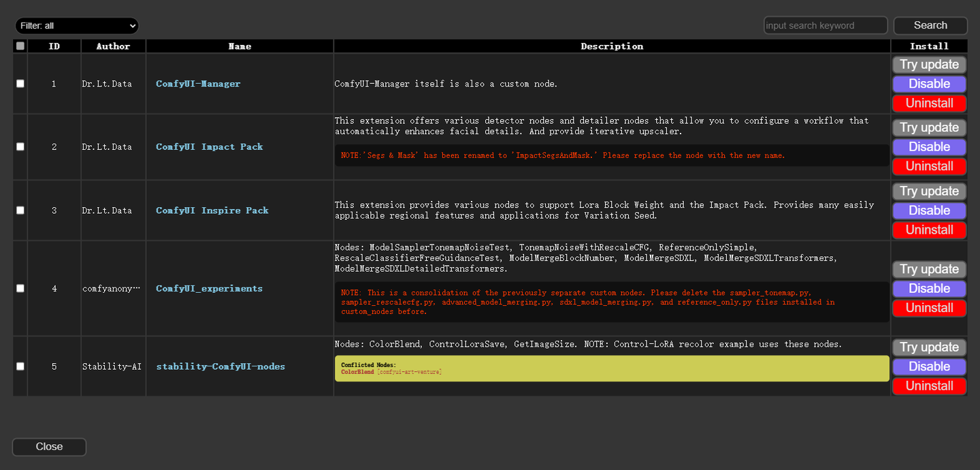Click the ID cell showing 5
This screenshot has height=470, width=980.
54,366
